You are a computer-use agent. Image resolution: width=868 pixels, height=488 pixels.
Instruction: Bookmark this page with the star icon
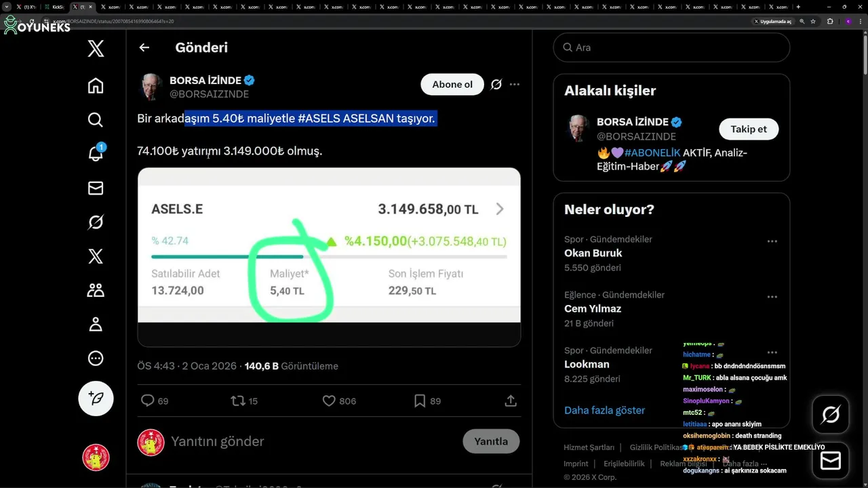click(813, 21)
